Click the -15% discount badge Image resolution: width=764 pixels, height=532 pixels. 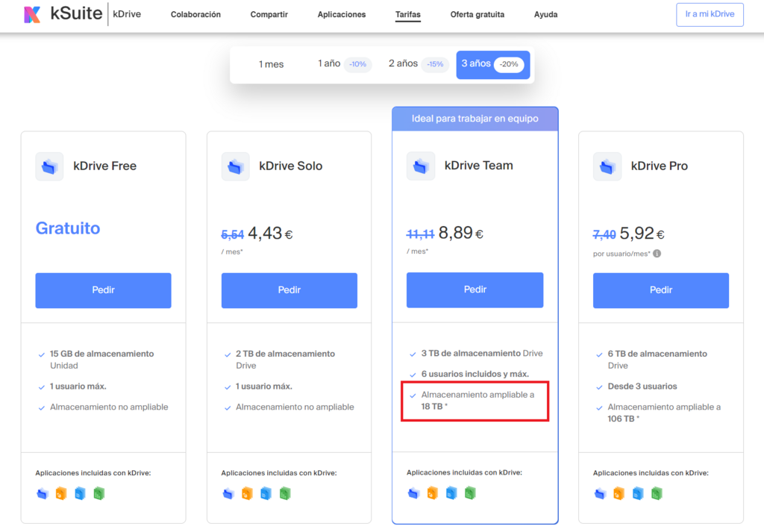click(435, 64)
